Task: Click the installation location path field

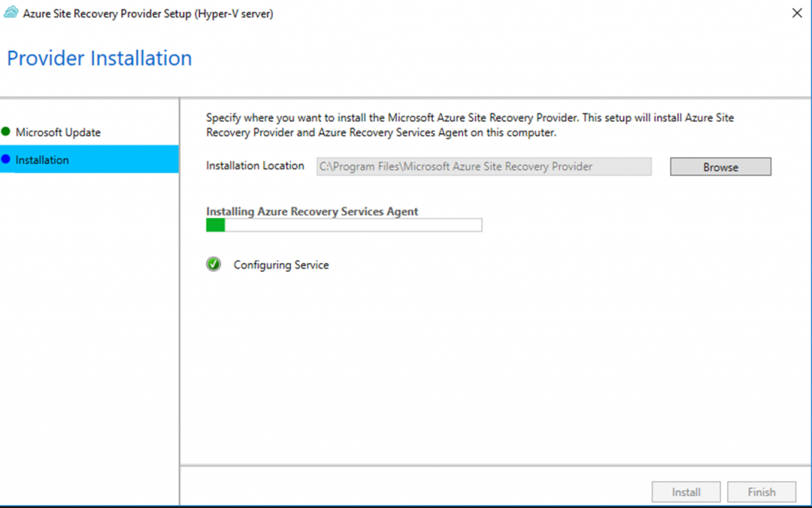Action: pos(484,166)
